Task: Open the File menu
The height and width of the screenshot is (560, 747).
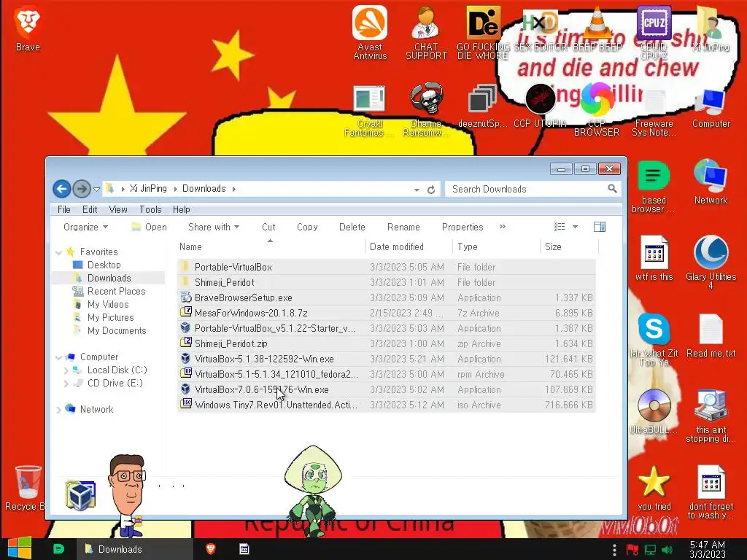Action: pyautogui.click(x=64, y=209)
